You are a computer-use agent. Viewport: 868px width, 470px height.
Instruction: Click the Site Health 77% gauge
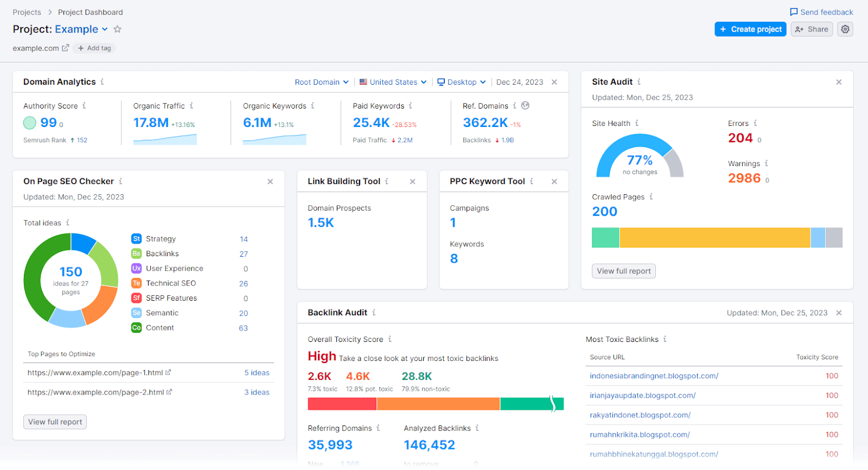(x=640, y=156)
